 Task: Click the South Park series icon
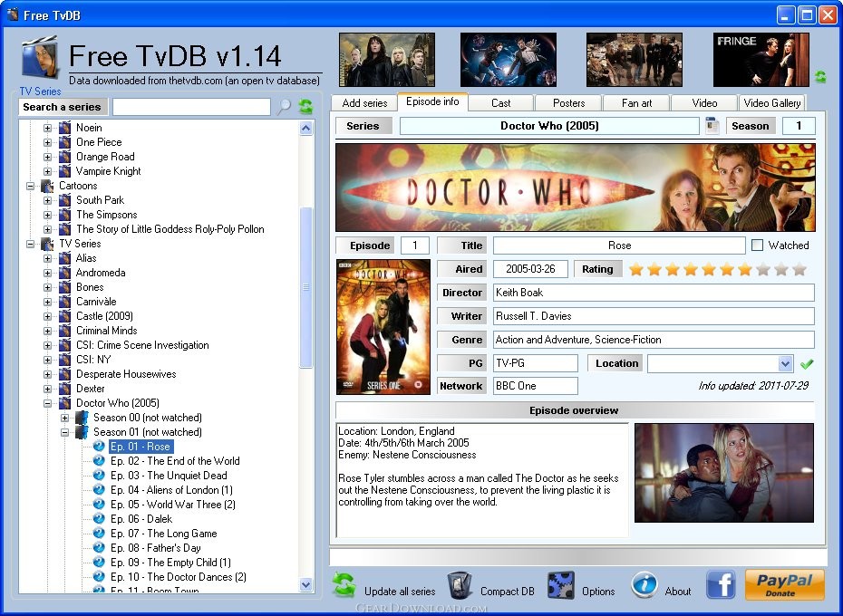64,200
